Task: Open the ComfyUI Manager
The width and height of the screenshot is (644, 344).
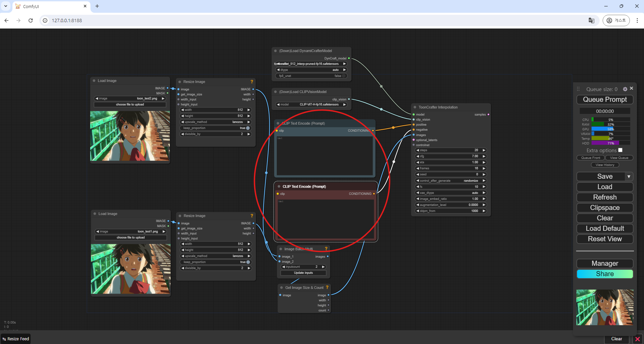Action: [x=605, y=263]
